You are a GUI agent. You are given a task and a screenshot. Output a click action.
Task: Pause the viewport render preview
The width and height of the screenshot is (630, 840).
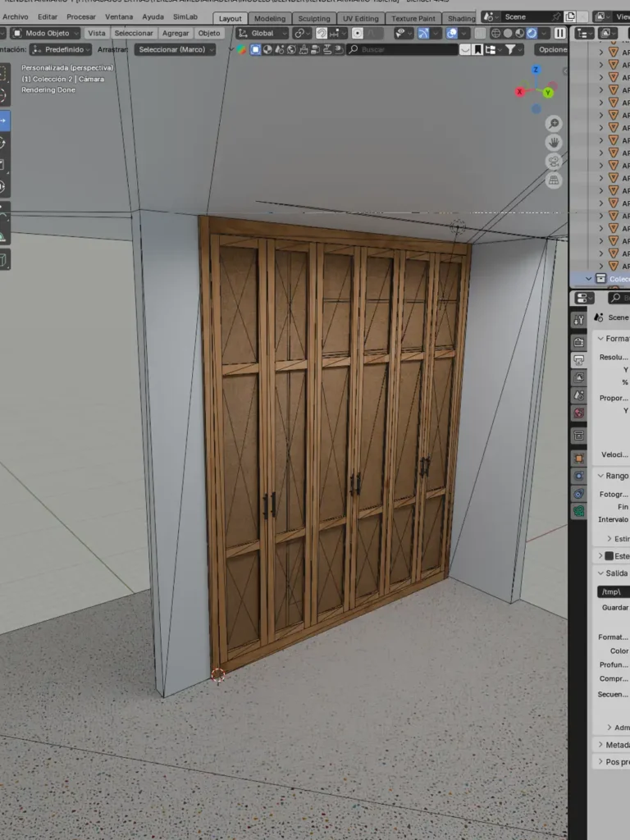(x=559, y=33)
